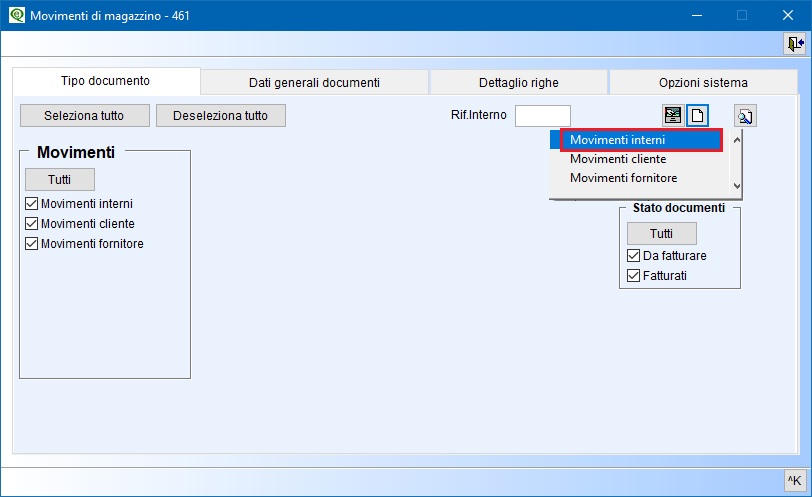Open Dettaglio righe tab

518,83
